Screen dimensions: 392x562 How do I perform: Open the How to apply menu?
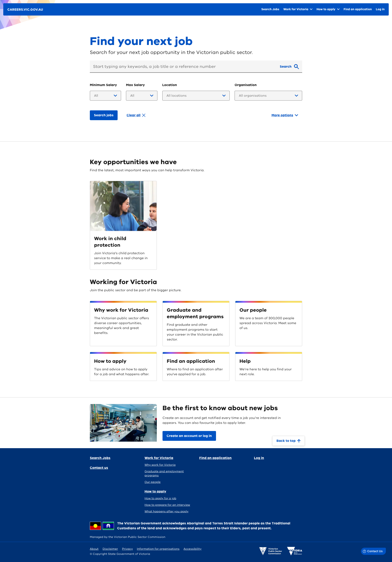pyautogui.click(x=328, y=9)
